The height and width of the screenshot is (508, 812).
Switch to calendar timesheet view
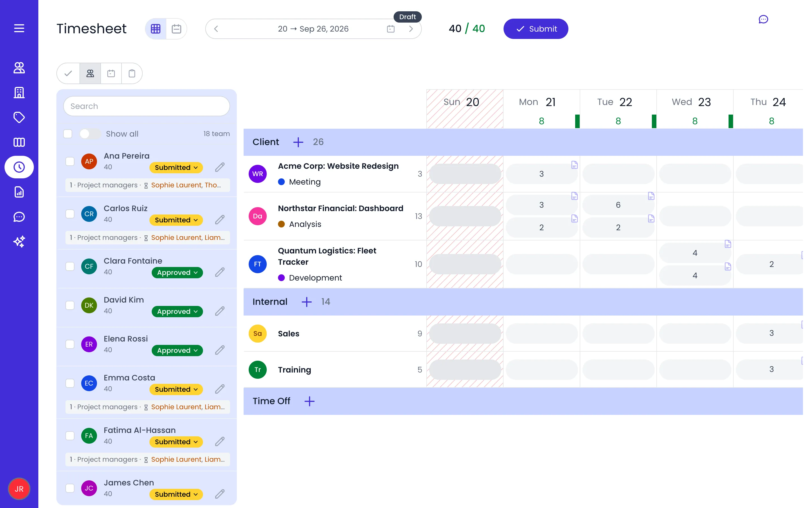point(176,29)
